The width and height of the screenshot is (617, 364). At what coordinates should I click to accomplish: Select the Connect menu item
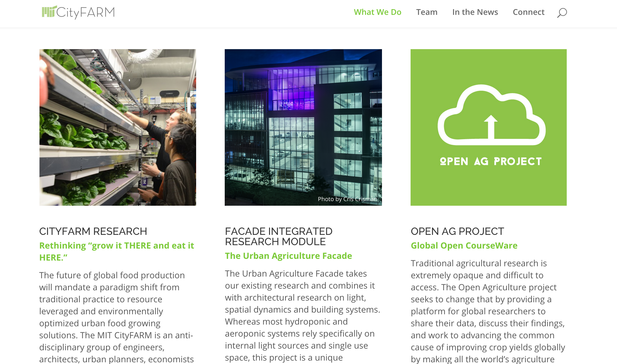point(528,12)
